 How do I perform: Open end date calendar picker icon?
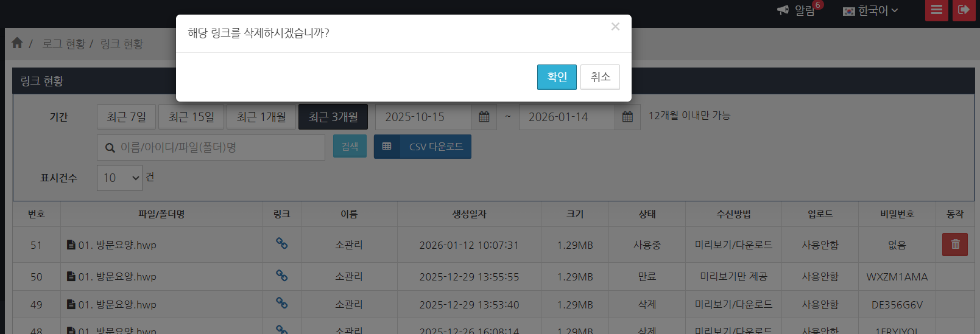click(627, 117)
